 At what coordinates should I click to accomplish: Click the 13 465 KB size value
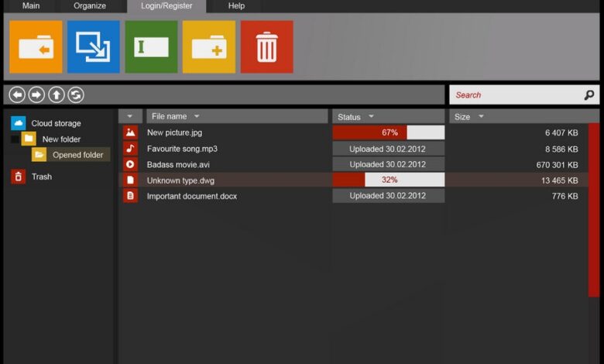tap(560, 180)
